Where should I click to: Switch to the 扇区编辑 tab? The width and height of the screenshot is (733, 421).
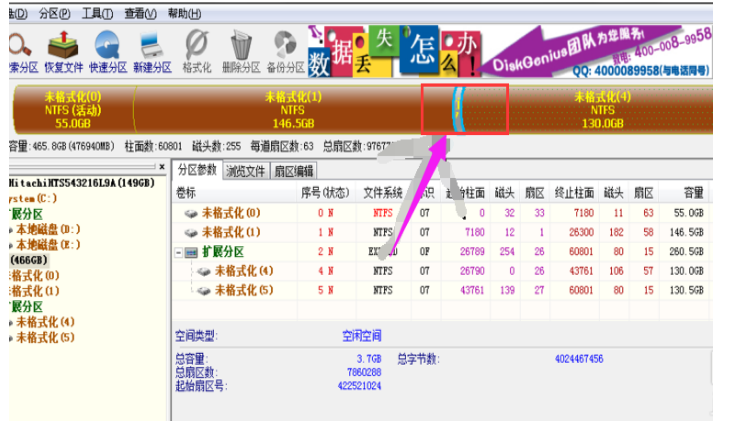click(294, 171)
